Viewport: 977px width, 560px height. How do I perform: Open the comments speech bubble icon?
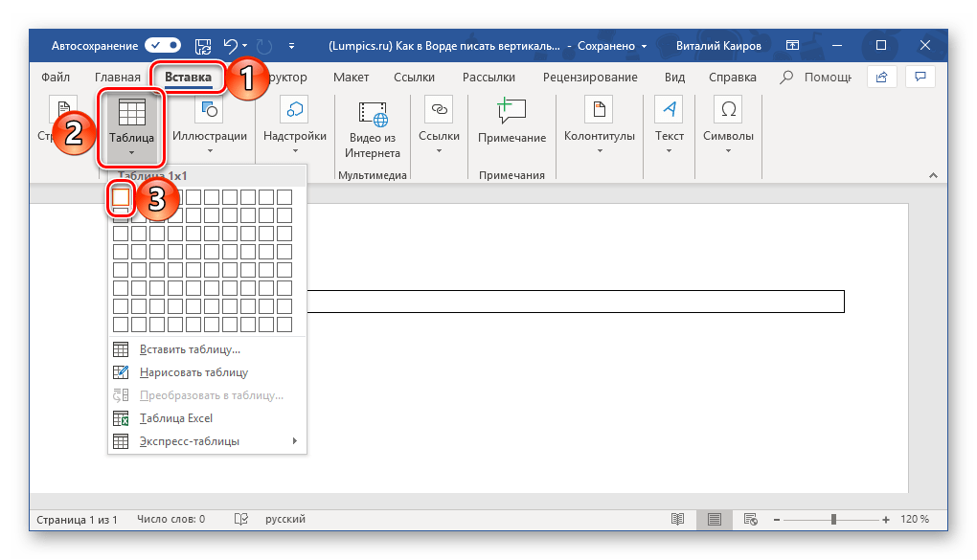tap(920, 77)
